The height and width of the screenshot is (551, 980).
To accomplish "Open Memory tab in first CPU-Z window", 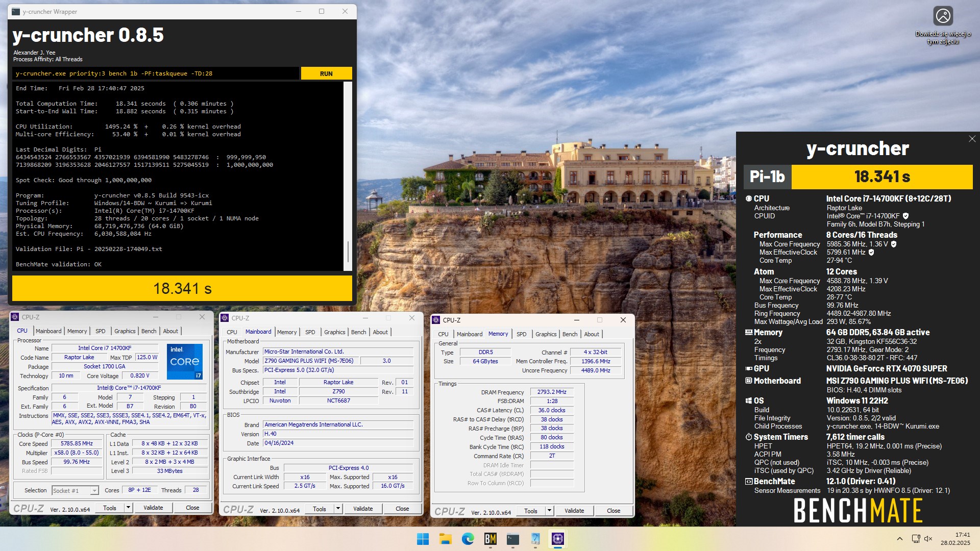I will pos(77,331).
